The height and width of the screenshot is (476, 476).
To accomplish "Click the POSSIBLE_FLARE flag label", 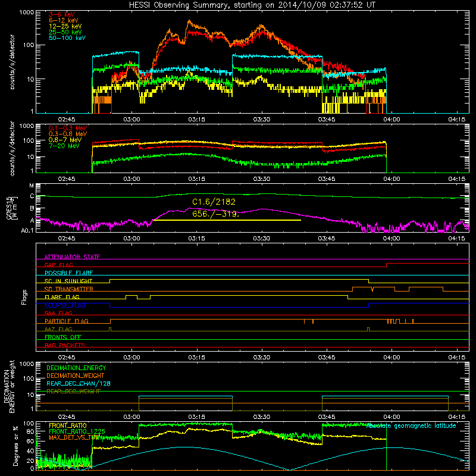I will 68,273.
